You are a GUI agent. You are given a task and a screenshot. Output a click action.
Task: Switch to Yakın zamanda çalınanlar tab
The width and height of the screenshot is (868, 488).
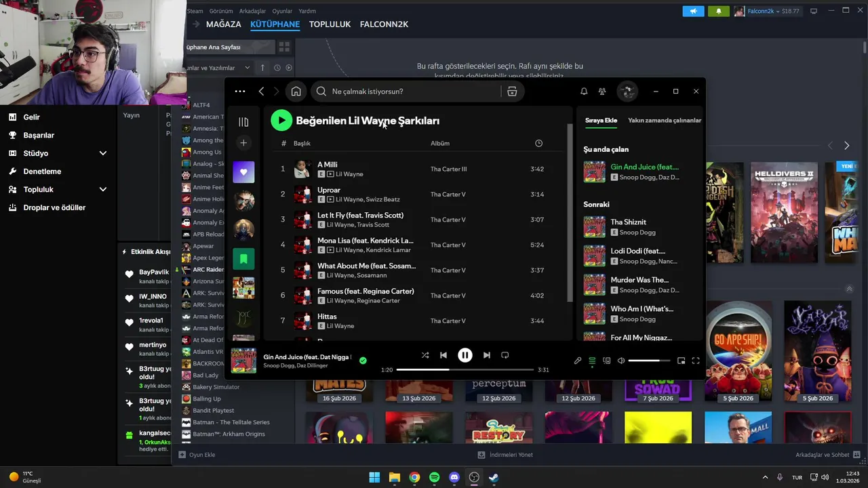665,121
